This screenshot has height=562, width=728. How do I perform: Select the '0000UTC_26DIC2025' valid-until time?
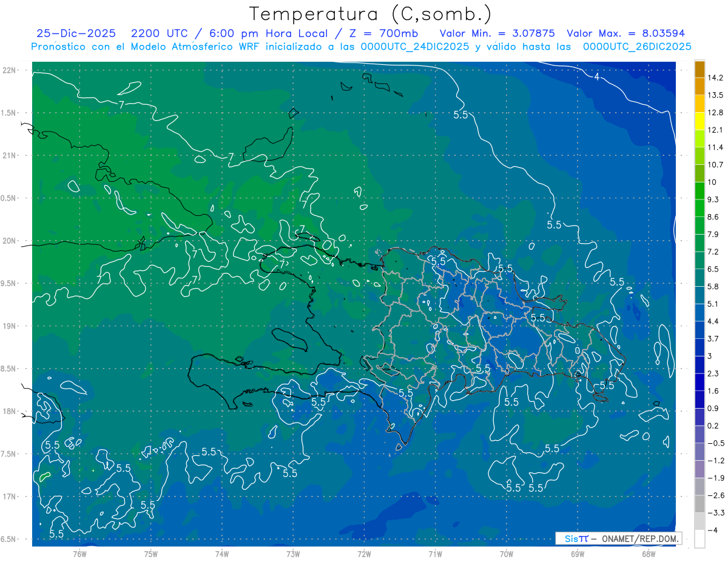coord(637,47)
